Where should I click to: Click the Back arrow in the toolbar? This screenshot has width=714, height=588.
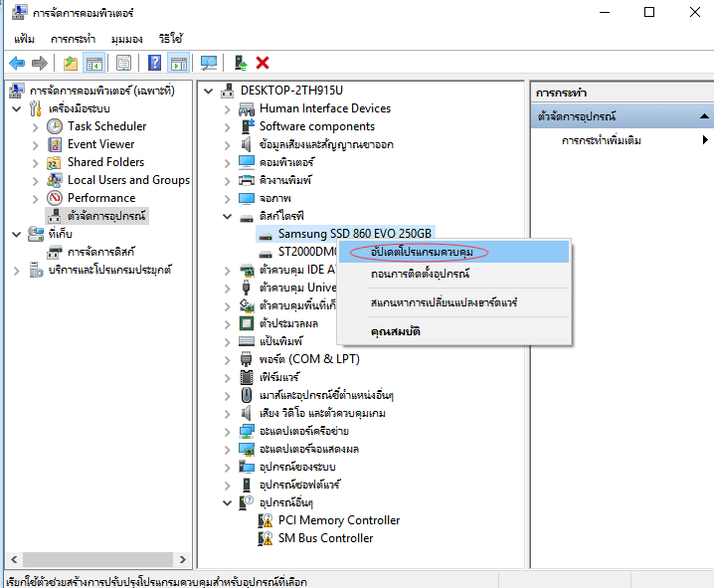pos(17,63)
